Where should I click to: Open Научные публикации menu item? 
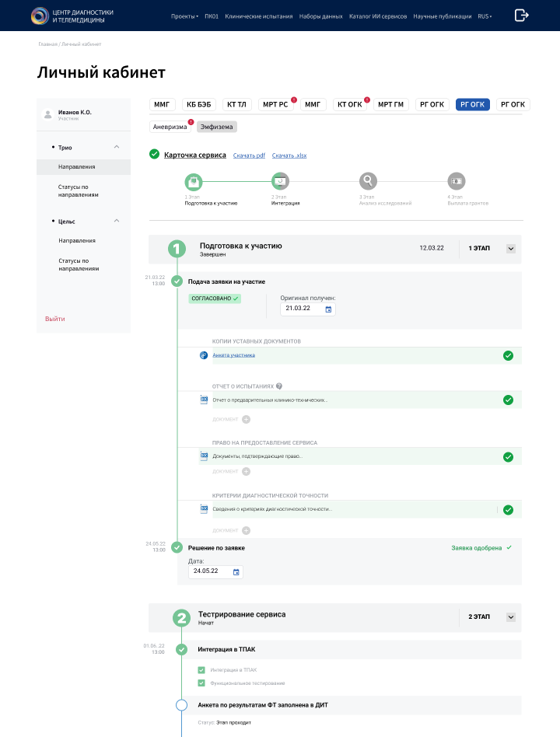coord(443,16)
